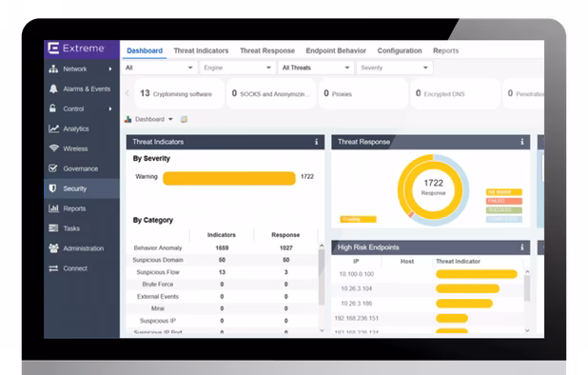The height and width of the screenshot is (375, 588).
Task: Click endpoint IP 10.100.0.100
Action: click(x=356, y=274)
